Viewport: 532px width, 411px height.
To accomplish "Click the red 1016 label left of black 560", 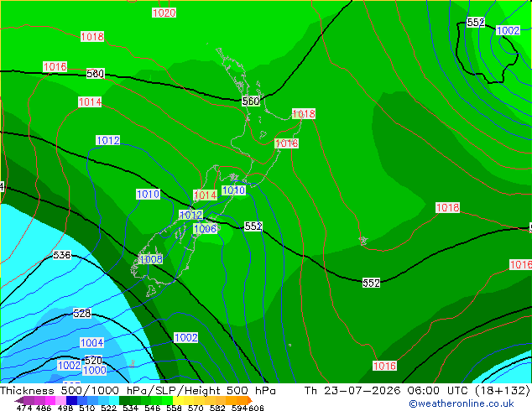I will pos(55,66).
